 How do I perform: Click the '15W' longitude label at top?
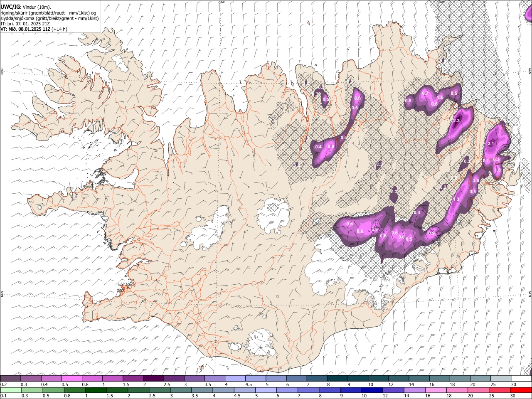(440, 2)
